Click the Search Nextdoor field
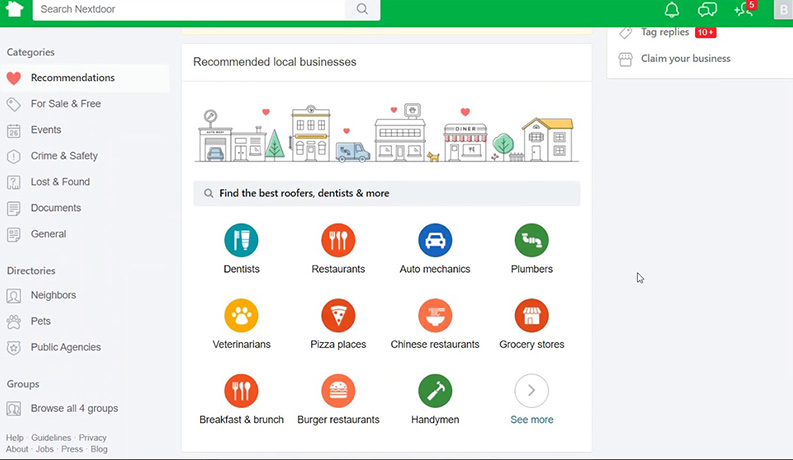793x460 pixels. (189, 9)
